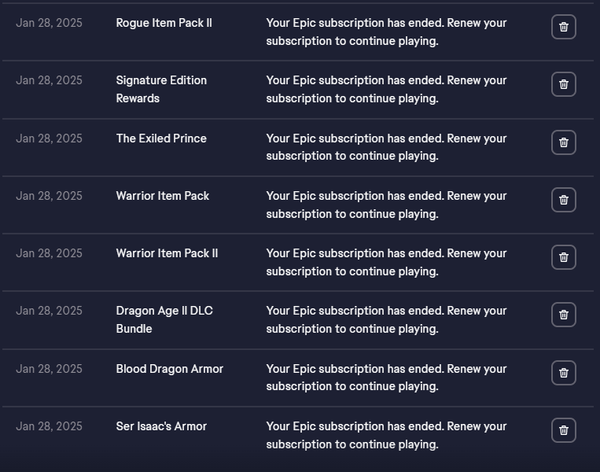Delete the Warrior Item Pack row
The image size is (600, 472).
[x=563, y=200]
